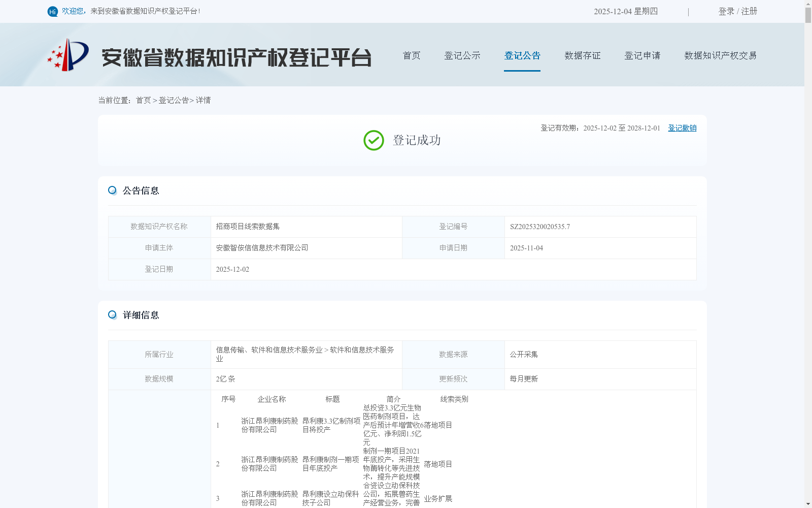Open the 数据知识产权交易 tab

(721, 55)
